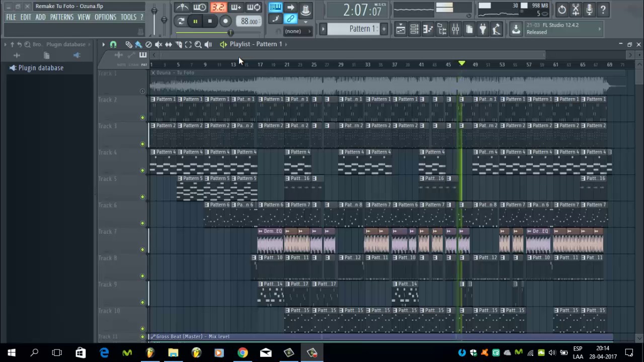Open Google Chrome from the taskbar

pos(243,352)
